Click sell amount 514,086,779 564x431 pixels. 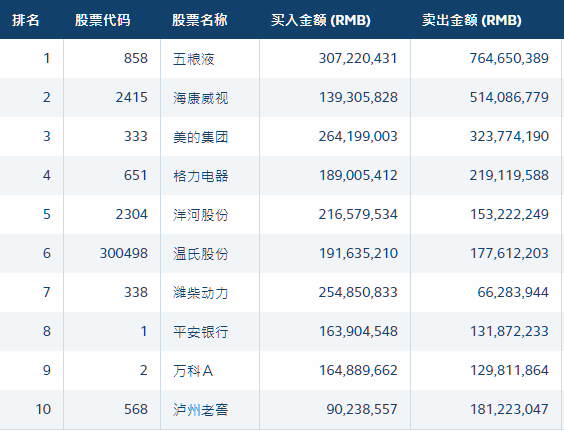[509, 97]
